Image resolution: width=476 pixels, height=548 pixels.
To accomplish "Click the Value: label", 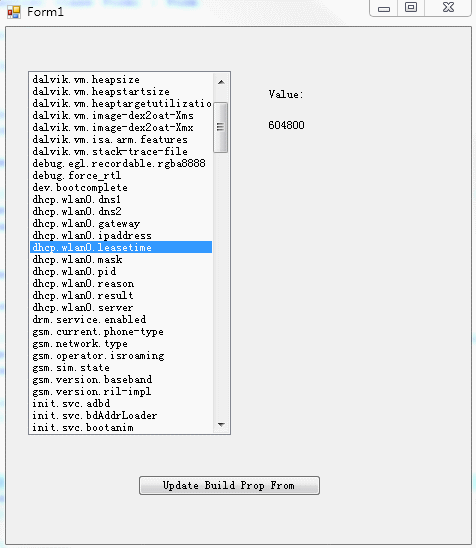I will tap(286, 94).
